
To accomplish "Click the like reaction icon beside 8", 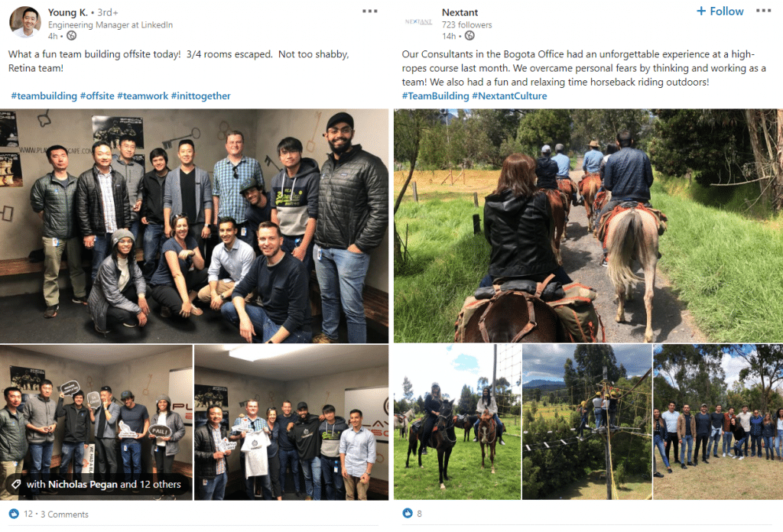I will tap(408, 513).
